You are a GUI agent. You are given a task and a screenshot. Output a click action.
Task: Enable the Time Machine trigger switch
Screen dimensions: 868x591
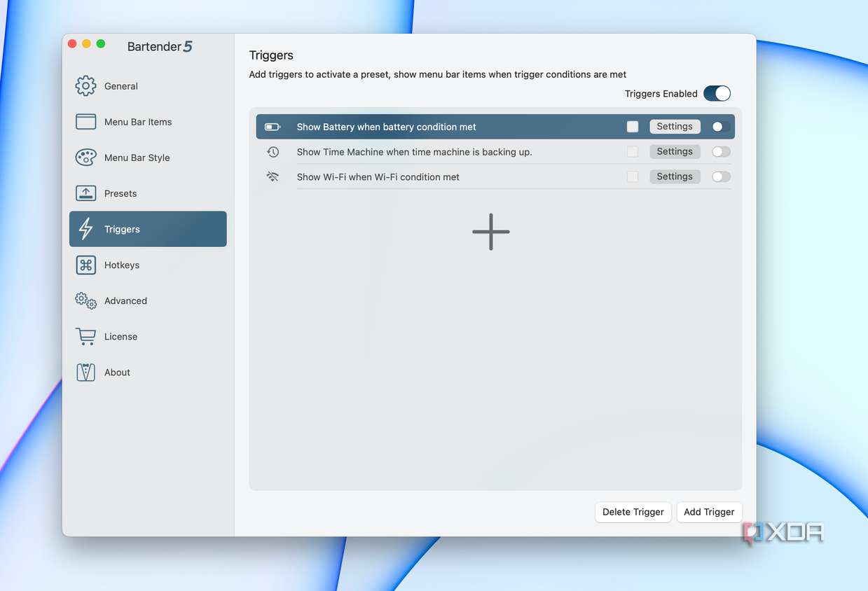pos(721,152)
